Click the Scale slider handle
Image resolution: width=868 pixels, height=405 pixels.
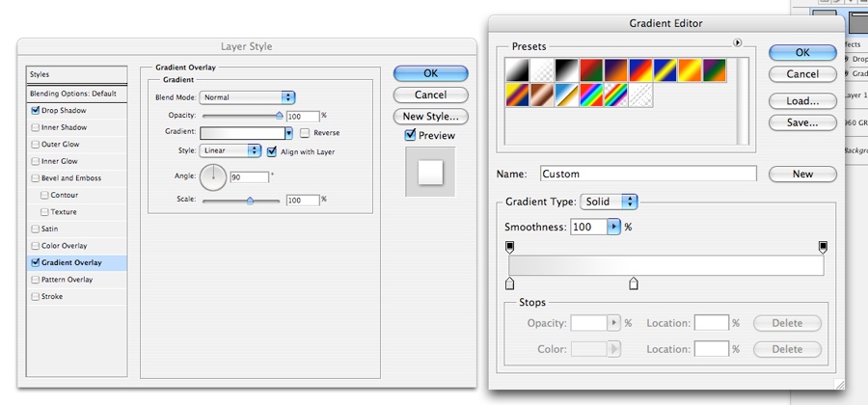pos(250,201)
